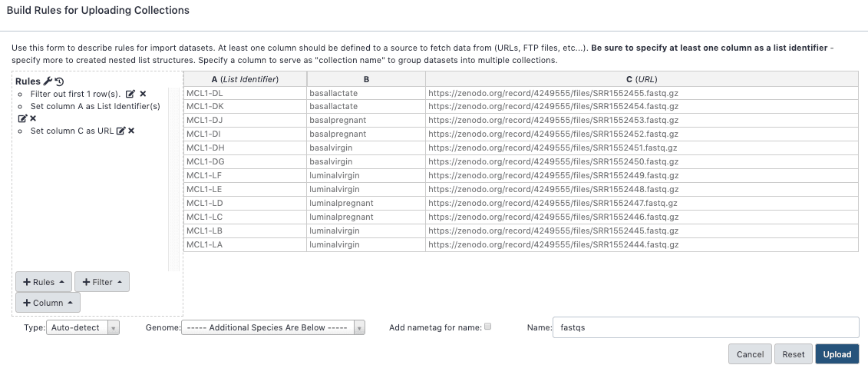Click the Reset button
Viewport: 868px width, 375px height.
pos(793,354)
